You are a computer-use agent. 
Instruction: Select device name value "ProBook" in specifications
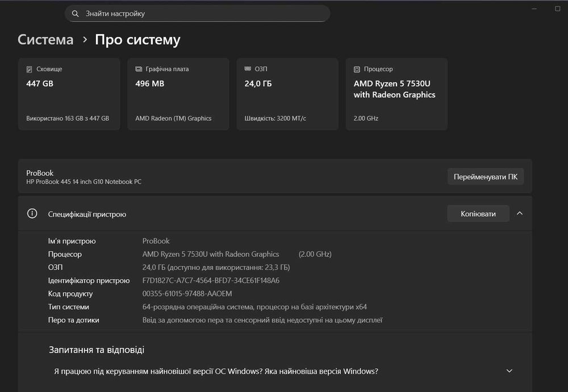[156, 241]
